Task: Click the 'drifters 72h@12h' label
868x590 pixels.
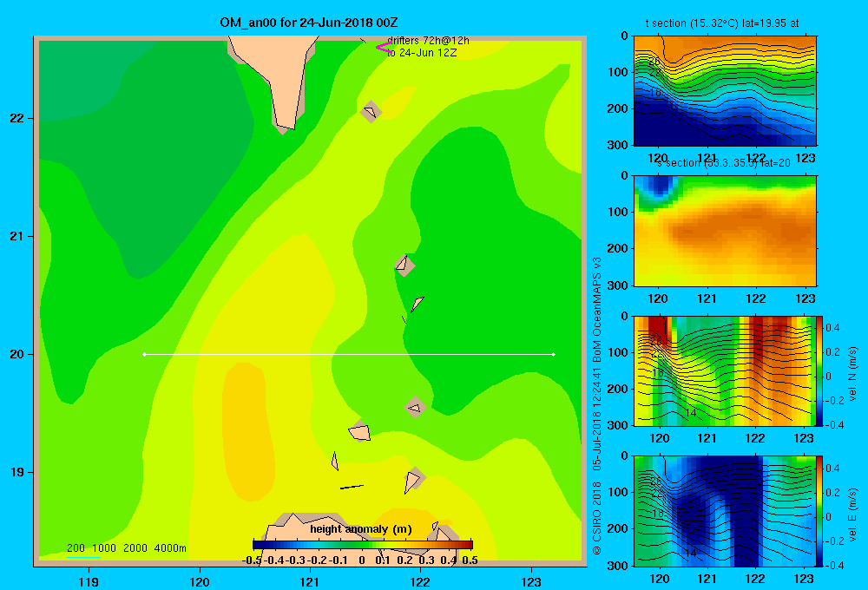Action: [x=428, y=41]
